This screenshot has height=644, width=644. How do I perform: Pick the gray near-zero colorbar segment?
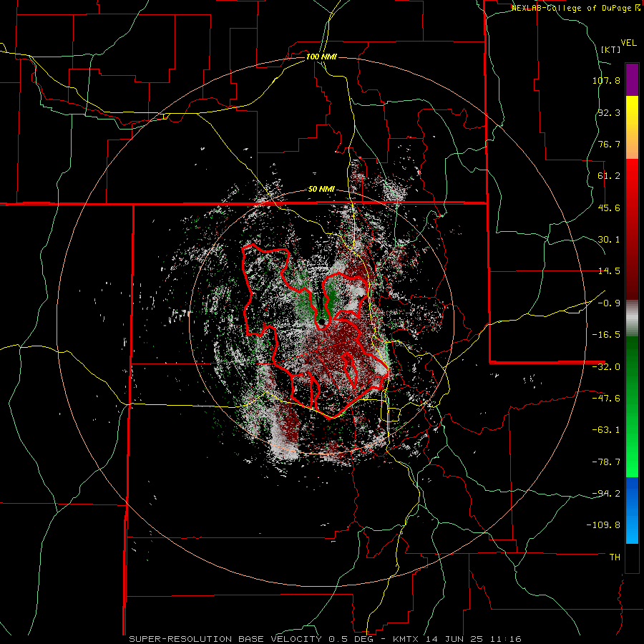click(x=632, y=318)
